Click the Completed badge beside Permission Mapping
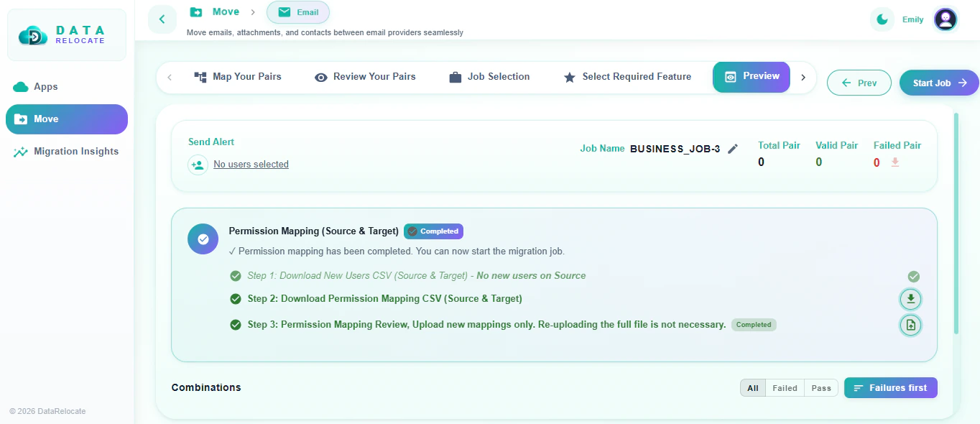980x424 pixels. tap(433, 231)
